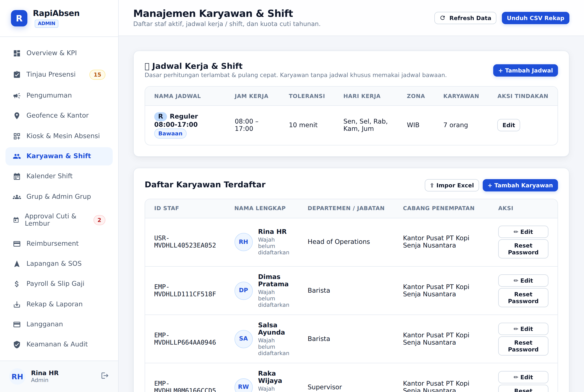Edit the Reguler 08:00-17:00 schedule
The height and width of the screenshot is (392, 584).
tap(508, 125)
